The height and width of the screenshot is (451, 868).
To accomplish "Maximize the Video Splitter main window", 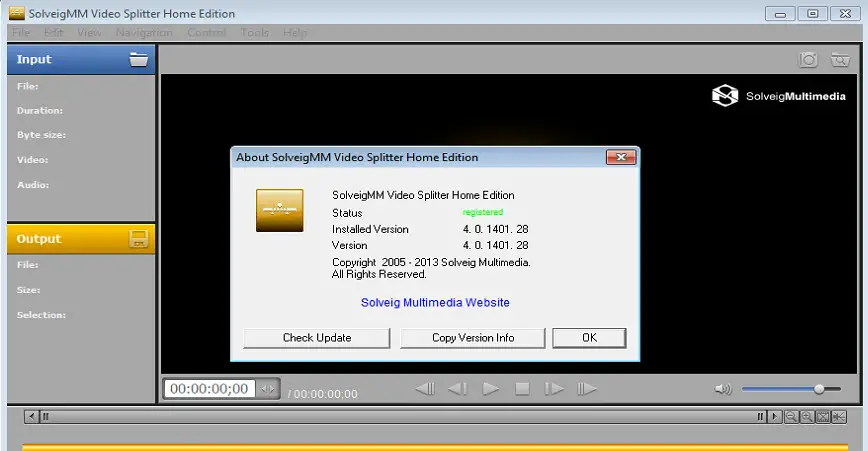I will pos(812,14).
